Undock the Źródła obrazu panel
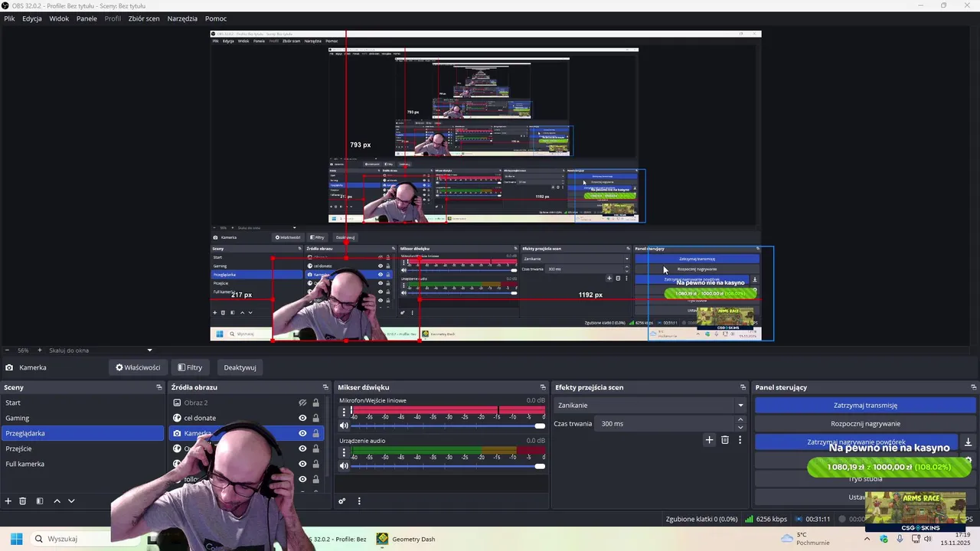Viewport: 980px width, 551px height. pos(325,387)
